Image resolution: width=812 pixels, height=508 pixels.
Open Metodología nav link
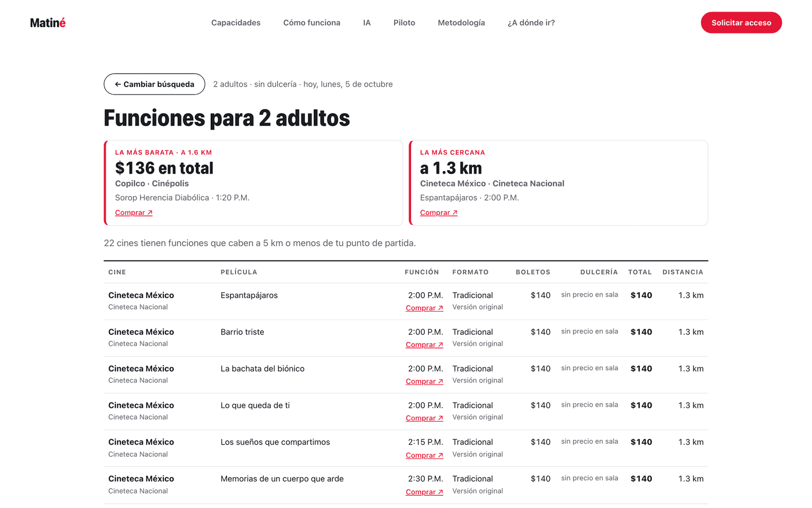coord(461,23)
